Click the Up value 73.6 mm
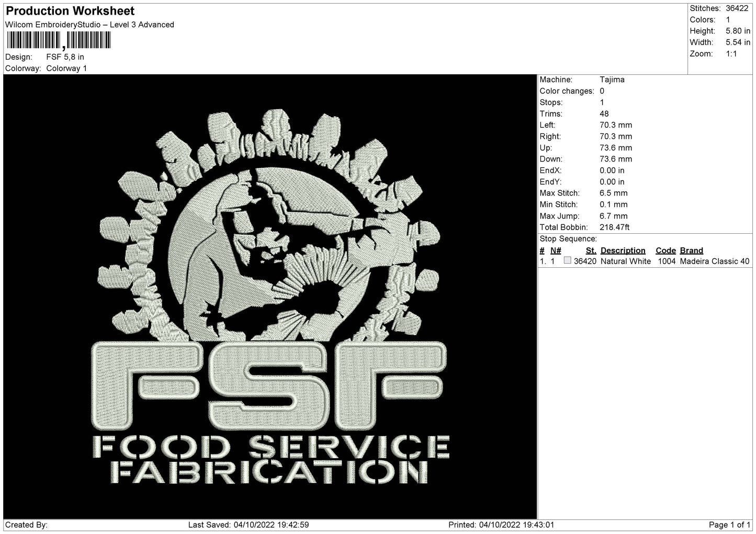756x534 pixels. (x=616, y=148)
